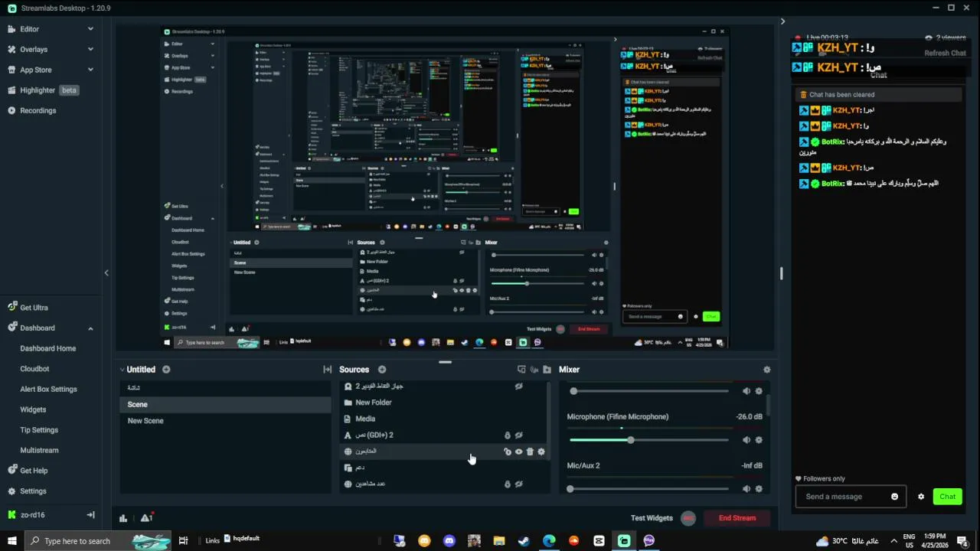Viewport: 980px width, 551px height.
Task: Expand the Overlays chevron
Action: 90,49
